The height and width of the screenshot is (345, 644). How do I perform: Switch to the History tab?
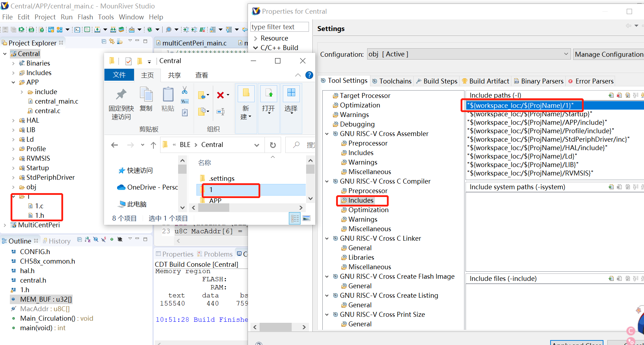56,241
